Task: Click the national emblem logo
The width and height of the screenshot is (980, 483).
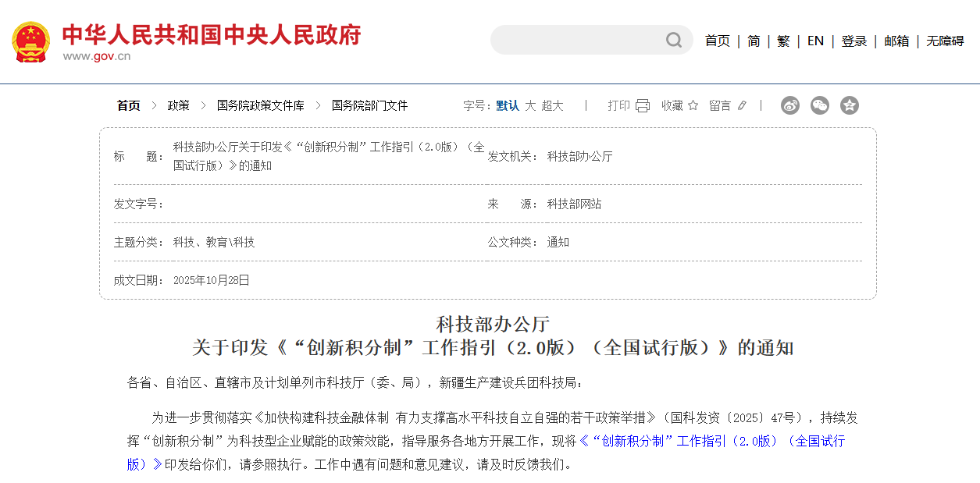Action: (30, 42)
